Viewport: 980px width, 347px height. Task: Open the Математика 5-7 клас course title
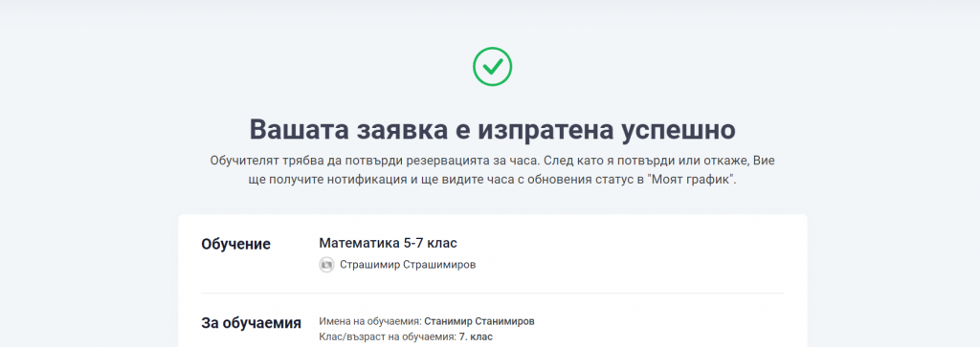(389, 243)
